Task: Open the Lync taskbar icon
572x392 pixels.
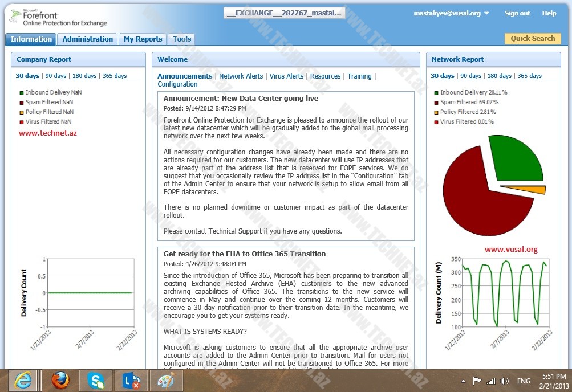Action: 131,380
